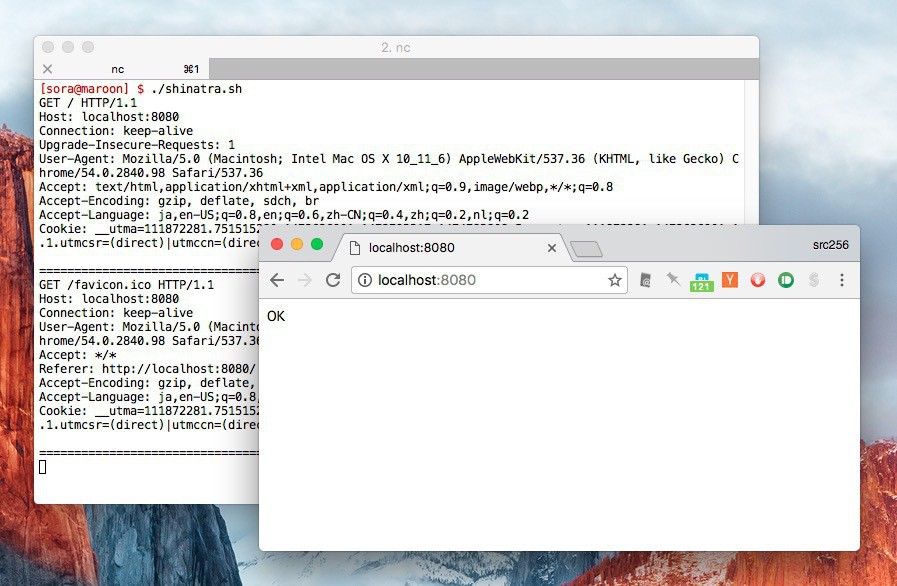Close the nc terminal tab
897x586 pixels.
coord(47,69)
